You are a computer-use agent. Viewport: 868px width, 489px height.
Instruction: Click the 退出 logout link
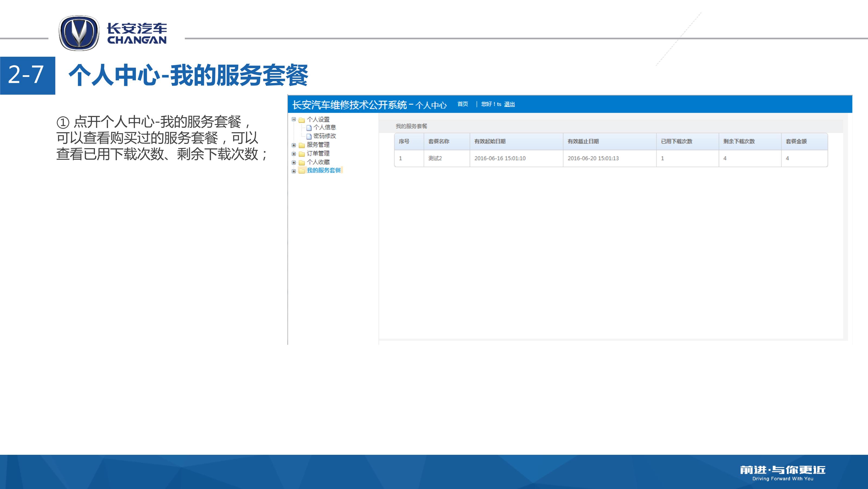pos(509,105)
